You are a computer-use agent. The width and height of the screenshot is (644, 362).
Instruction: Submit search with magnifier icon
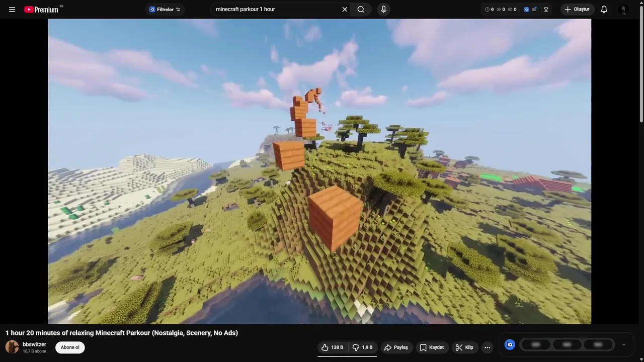pos(361,10)
